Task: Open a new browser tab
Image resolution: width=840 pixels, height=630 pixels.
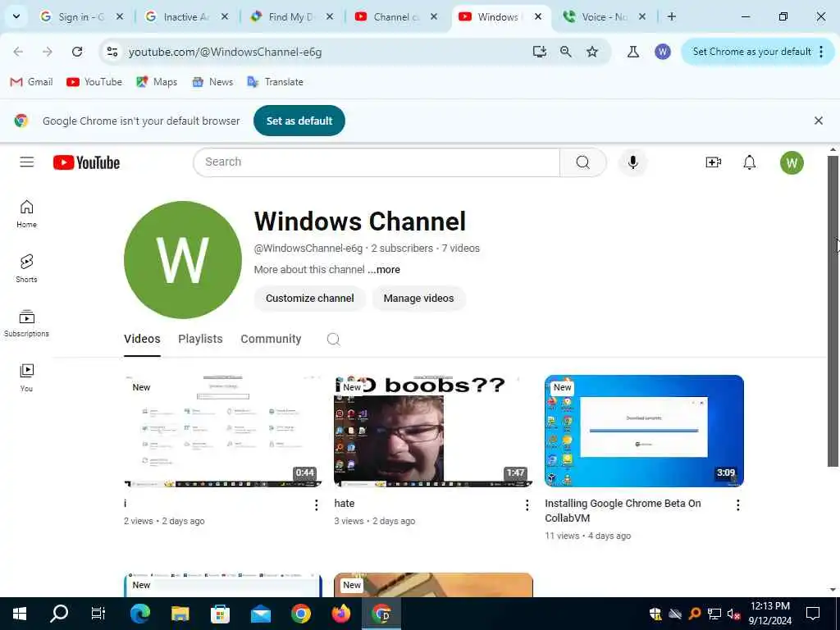Action: coord(671,16)
